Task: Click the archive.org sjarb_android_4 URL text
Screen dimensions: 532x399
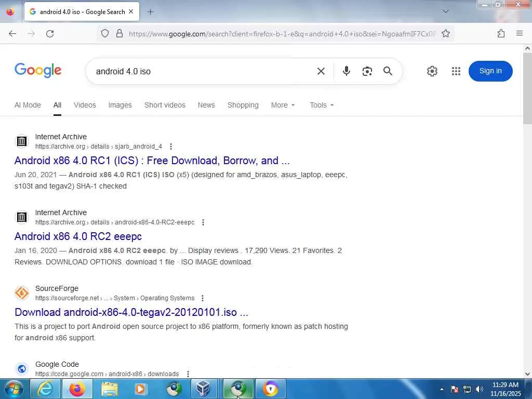Action: pos(99,147)
